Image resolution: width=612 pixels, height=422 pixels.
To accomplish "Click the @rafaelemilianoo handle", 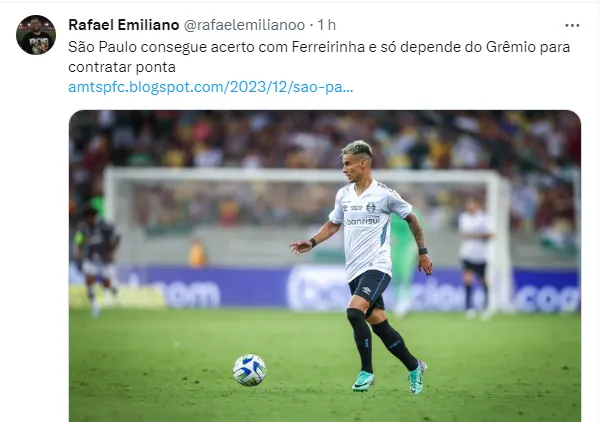I will coord(244,25).
